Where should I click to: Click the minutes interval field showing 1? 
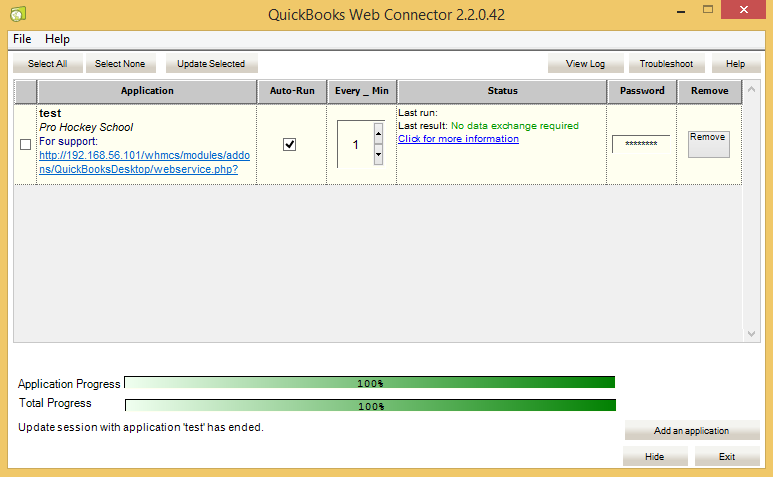(355, 144)
